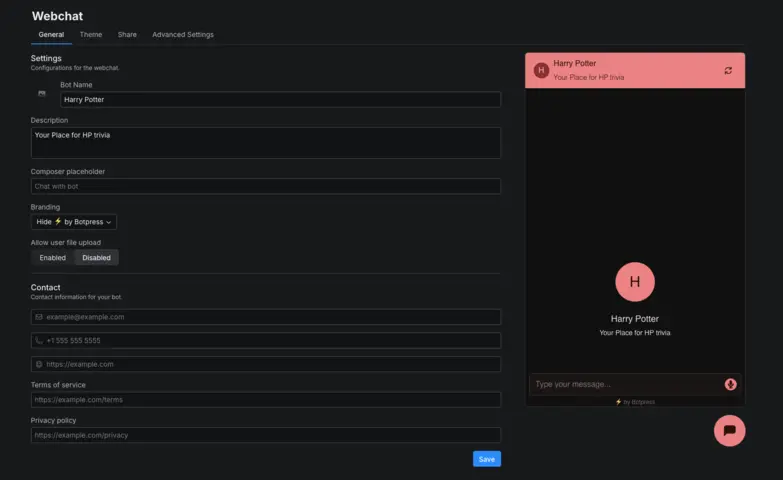The width and height of the screenshot is (783, 480).
Task: Go to the Share tab
Action: click(127, 34)
